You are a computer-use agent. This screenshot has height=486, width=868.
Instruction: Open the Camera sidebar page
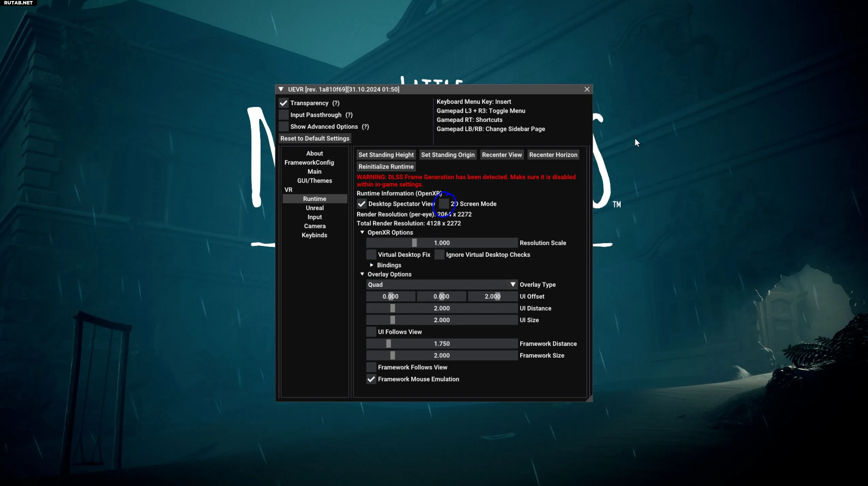[314, 226]
